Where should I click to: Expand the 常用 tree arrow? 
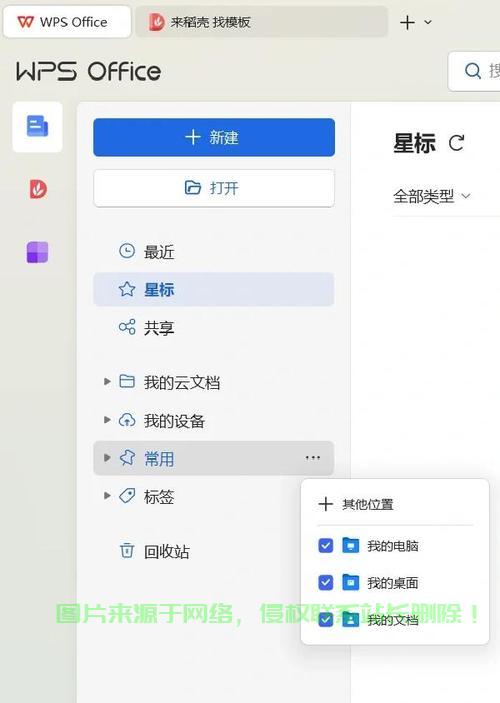[107, 457]
